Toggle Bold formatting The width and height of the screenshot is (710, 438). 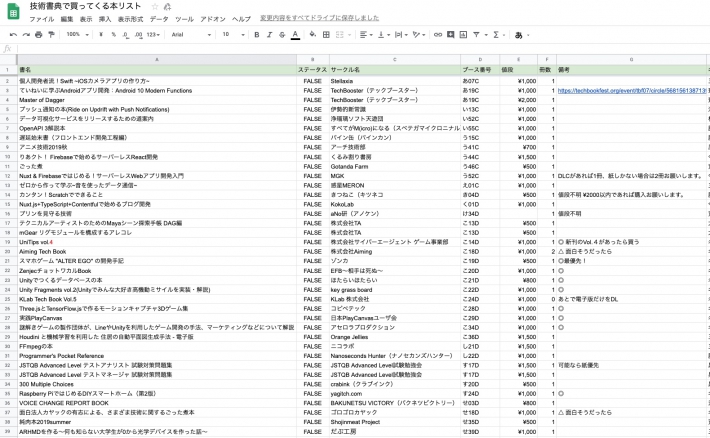[256, 34]
